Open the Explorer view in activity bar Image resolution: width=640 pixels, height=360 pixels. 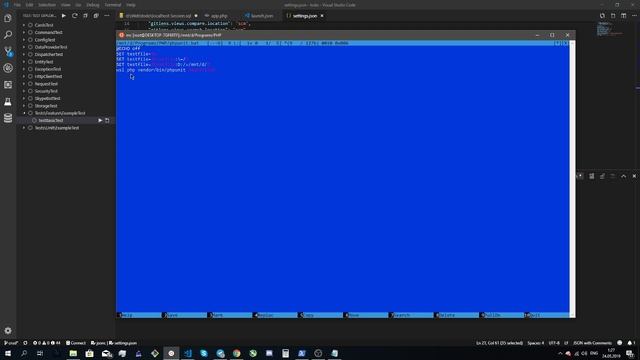point(8,18)
